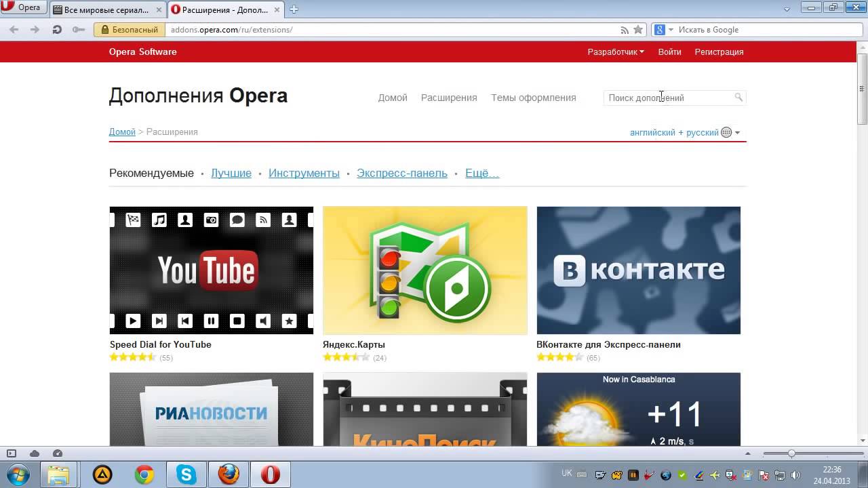
Task: Click the Безопасный security badge
Action: (130, 30)
